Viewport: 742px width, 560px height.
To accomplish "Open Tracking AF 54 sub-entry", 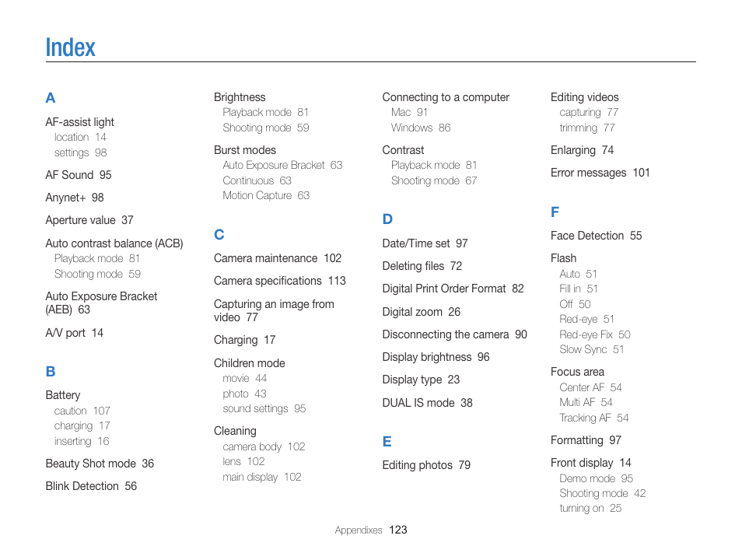I will pos(594,418).
